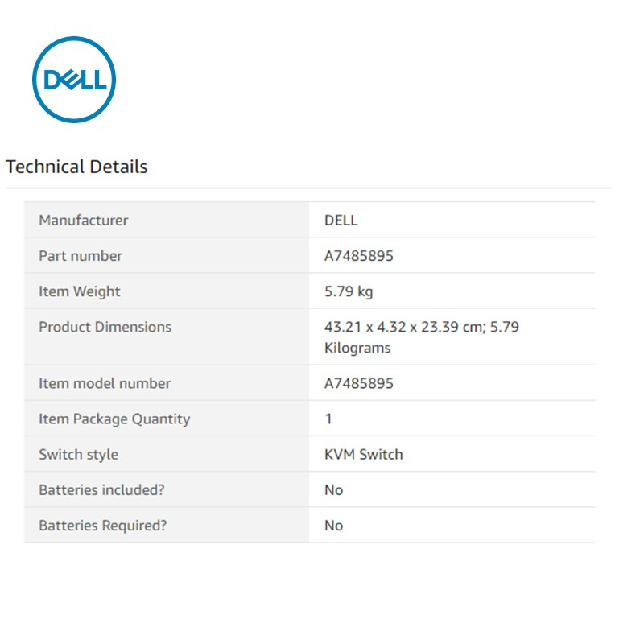This screenshot has width=644, height=644.
Task: Click the 5.79 kg weight value
Action: (x=349, y=291)
